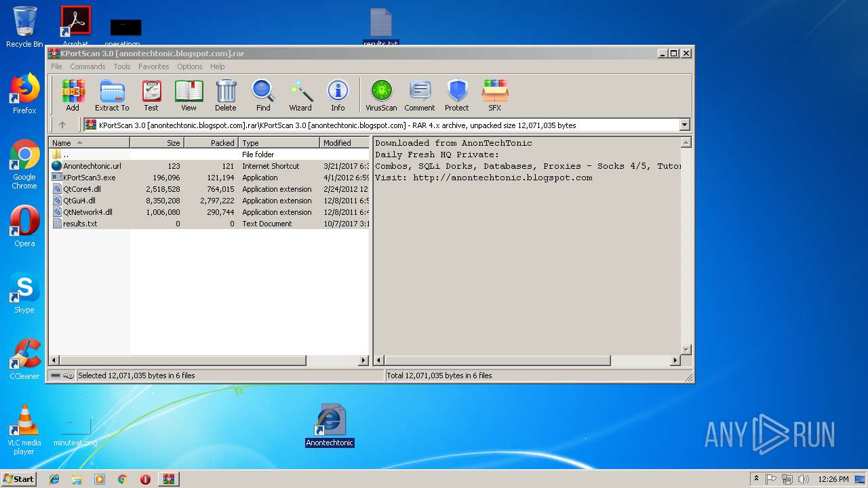Select the parent folder '..' row
Image resolution: width=868 pixels, height=488 pixels.
click(x=210, y=155)
